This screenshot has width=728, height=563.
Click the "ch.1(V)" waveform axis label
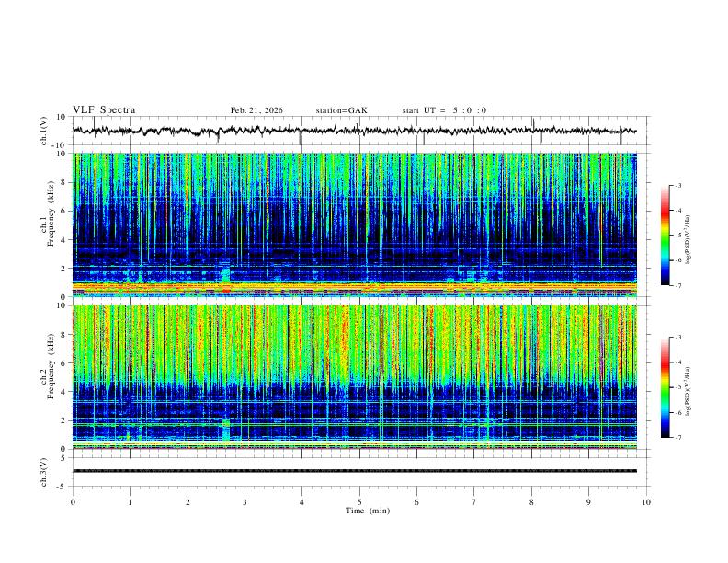[44, 131]
